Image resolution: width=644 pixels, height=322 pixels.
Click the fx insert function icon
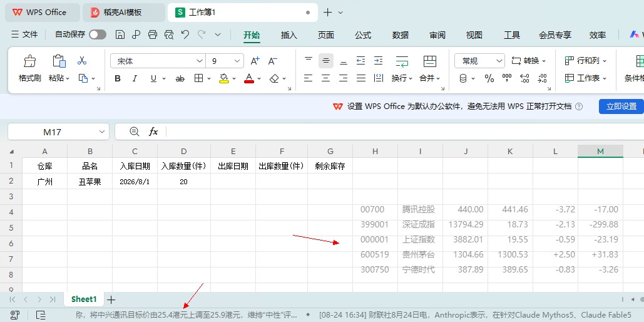tap(153, 132)
